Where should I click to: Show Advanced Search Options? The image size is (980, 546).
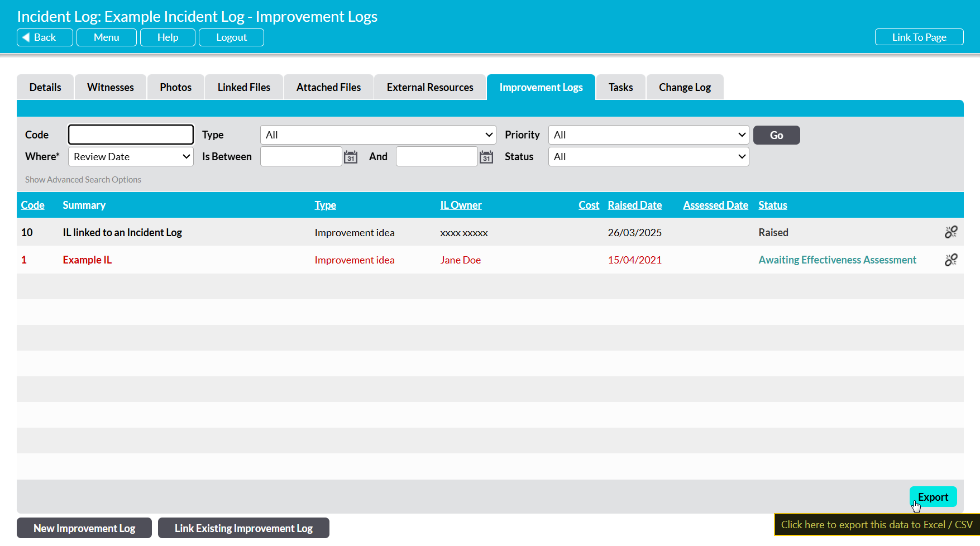[x=83, y=180]
